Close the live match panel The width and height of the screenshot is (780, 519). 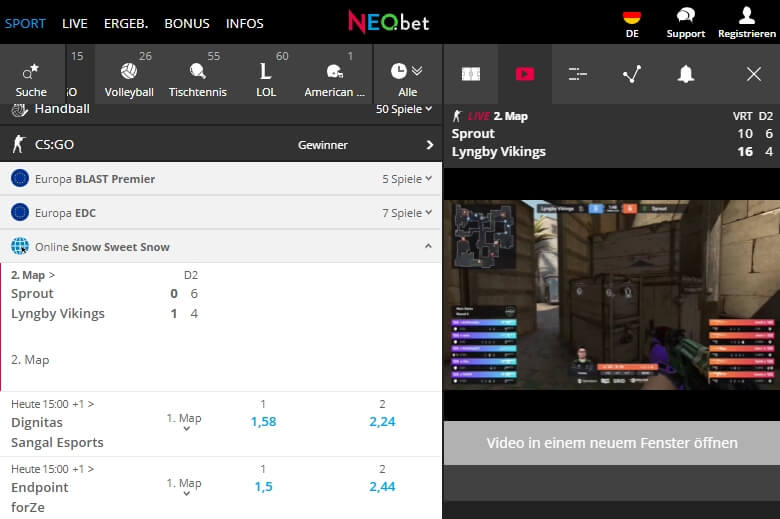[x=754, y=74]
